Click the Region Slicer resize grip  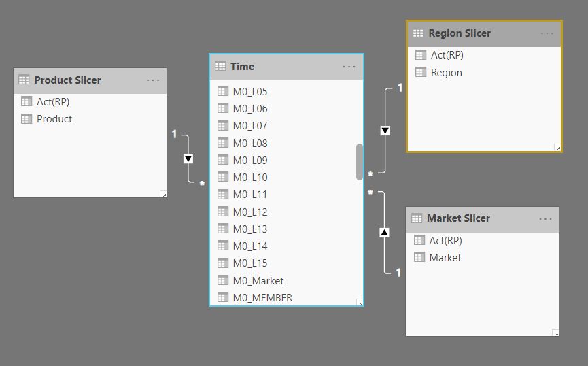click(557, 147)
